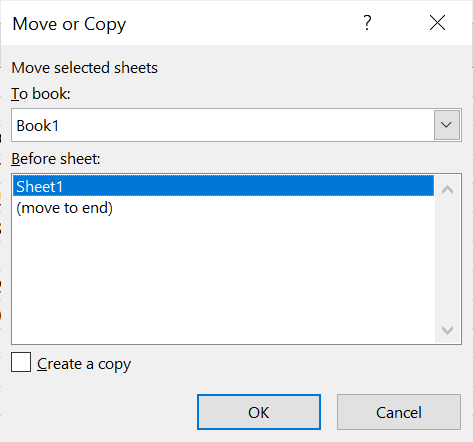
Task: Confirm with the OK button
Action: pos(259,412)
